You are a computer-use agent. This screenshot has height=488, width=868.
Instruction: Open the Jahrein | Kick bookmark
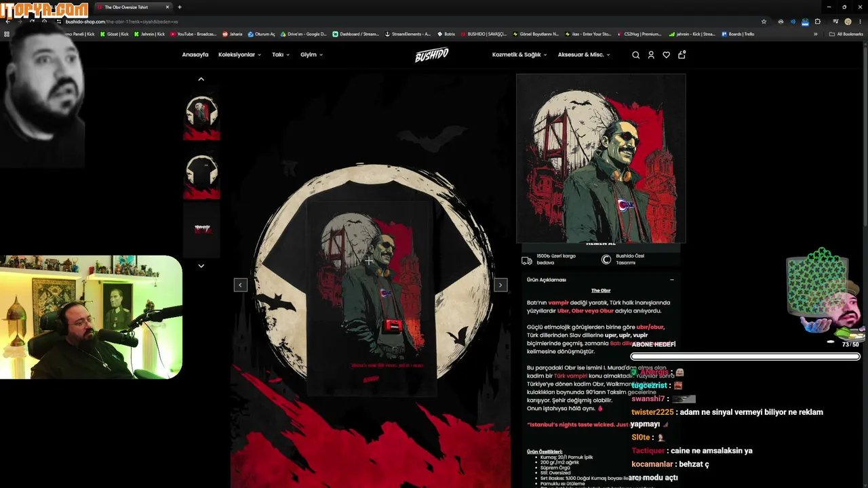pyautogui.click(x=150, y=34)
